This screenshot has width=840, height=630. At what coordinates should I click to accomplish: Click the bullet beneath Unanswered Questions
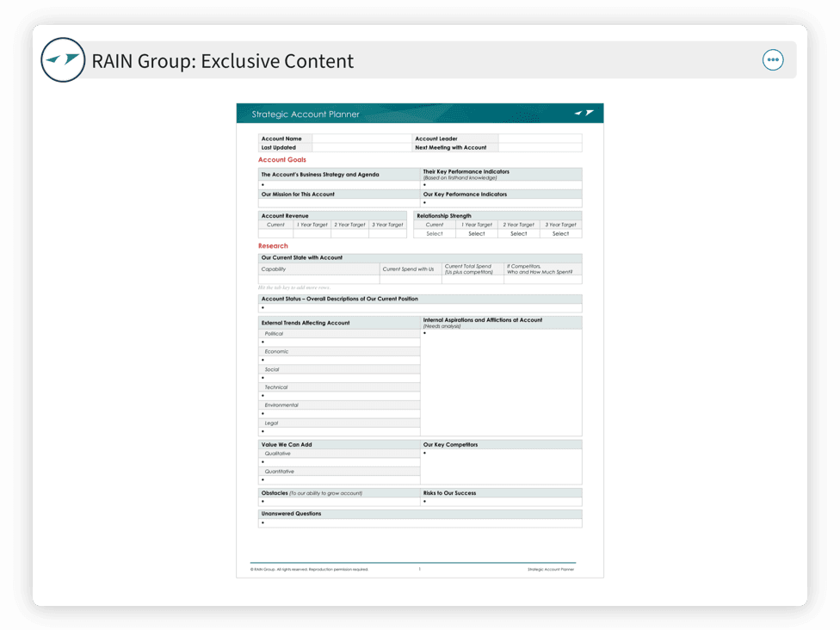262,522
